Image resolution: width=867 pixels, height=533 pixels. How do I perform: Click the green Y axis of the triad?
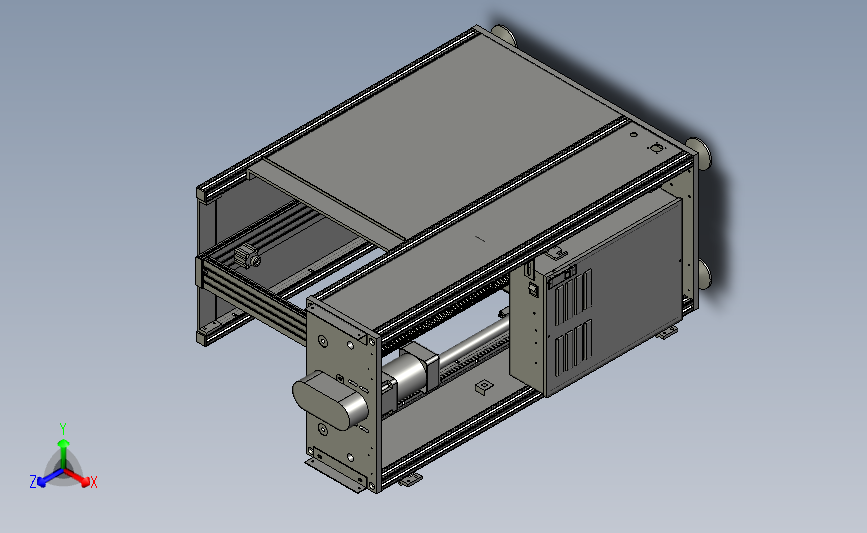[x=63, y=453]
